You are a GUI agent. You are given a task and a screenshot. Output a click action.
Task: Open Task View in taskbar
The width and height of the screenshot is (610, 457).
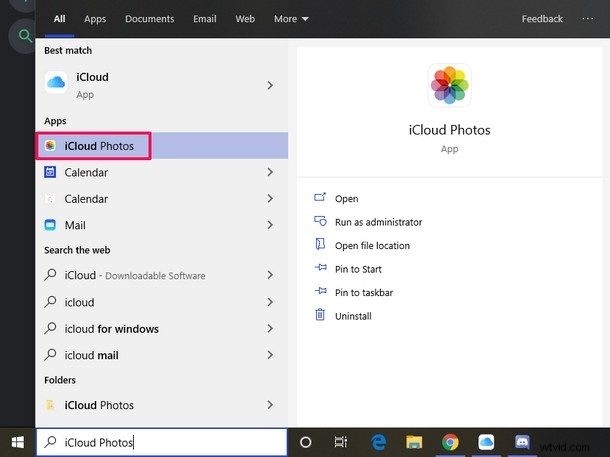340,442
